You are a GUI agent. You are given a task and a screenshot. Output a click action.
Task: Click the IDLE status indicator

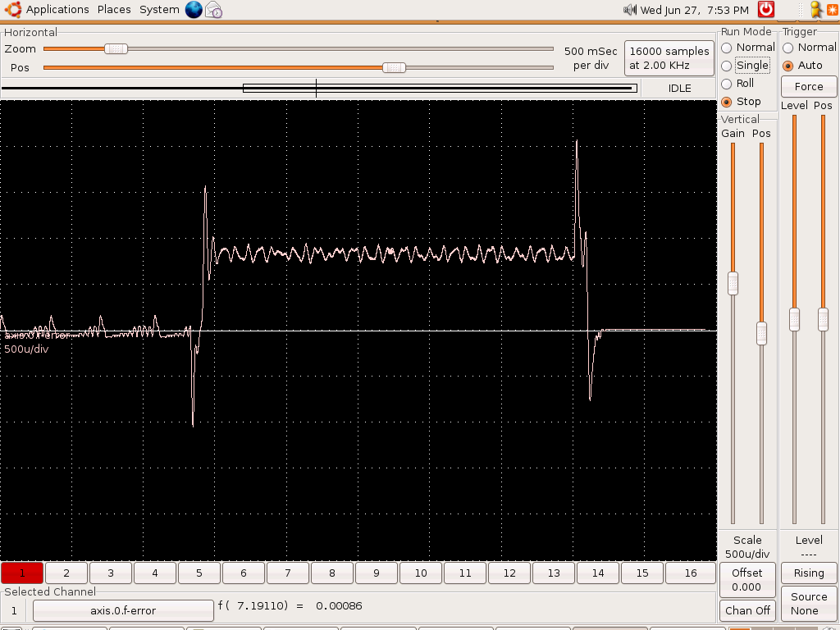pos(679,89)
